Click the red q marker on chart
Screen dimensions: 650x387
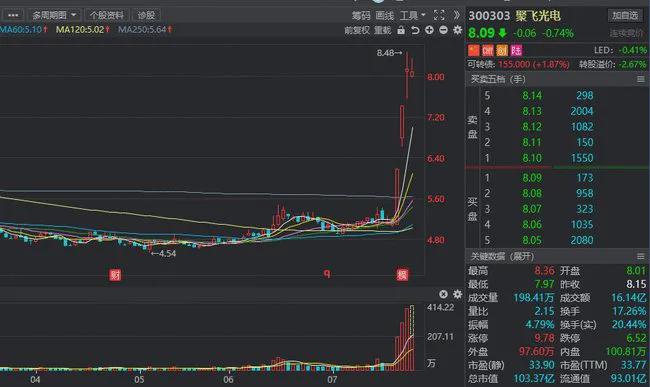tap(327, 273)
